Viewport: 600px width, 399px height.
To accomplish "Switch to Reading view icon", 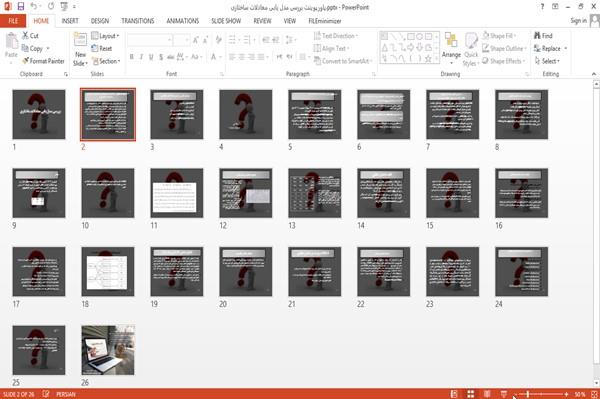I will click(487, 394).
